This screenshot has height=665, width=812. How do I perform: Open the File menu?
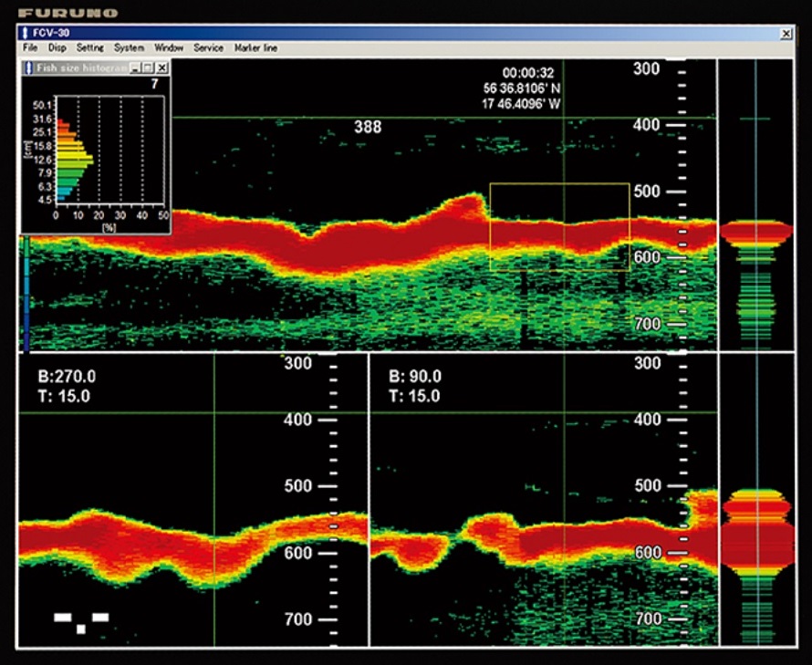(x=30, y=47)
